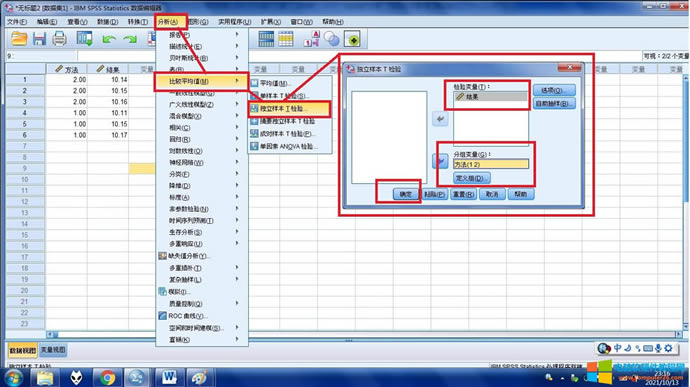
Task: Click the 定义组(D) button
Action: [472, 178]
